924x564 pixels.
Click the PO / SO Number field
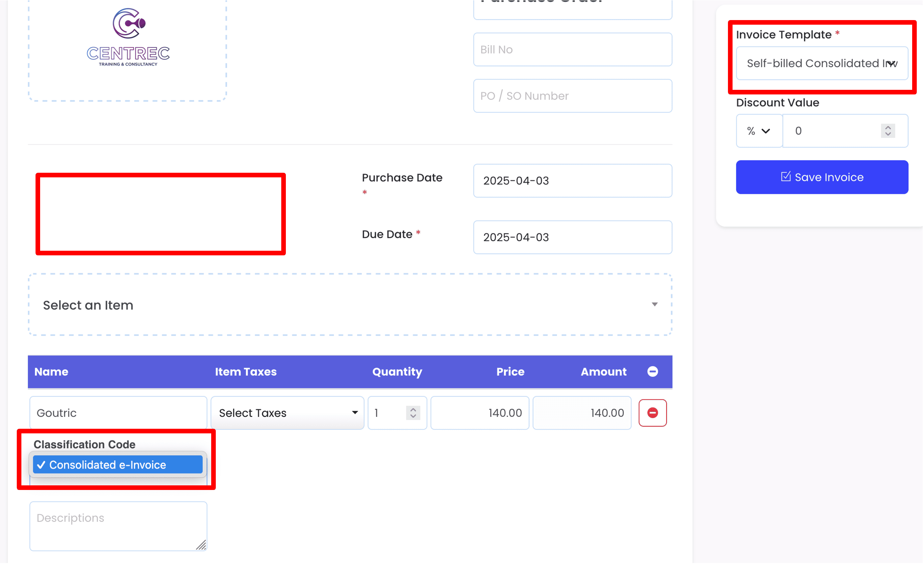pos(572,96)
